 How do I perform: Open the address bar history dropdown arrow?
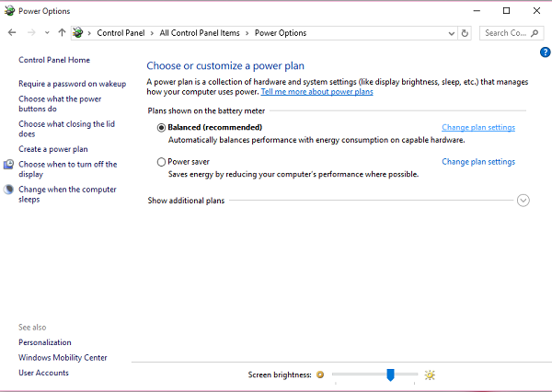click(449, 33)
